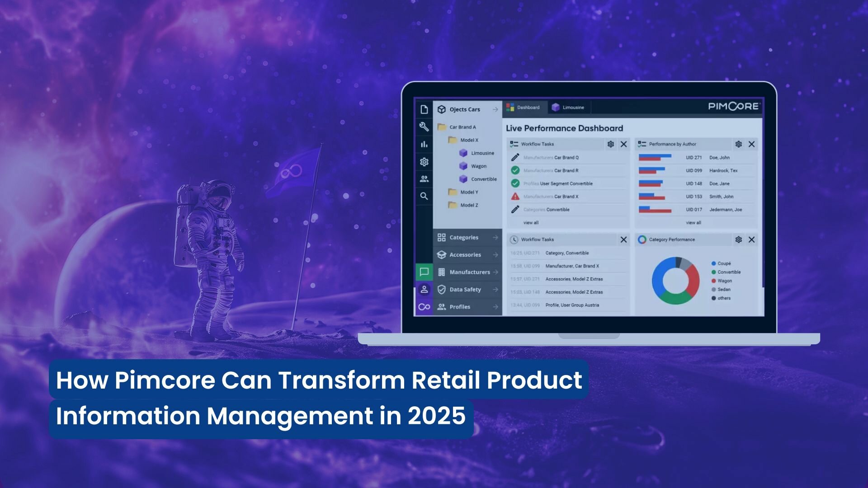Expand the Manufacturers section arrow
The width and height of the screenshot is (868, 488).
point(495,272)
